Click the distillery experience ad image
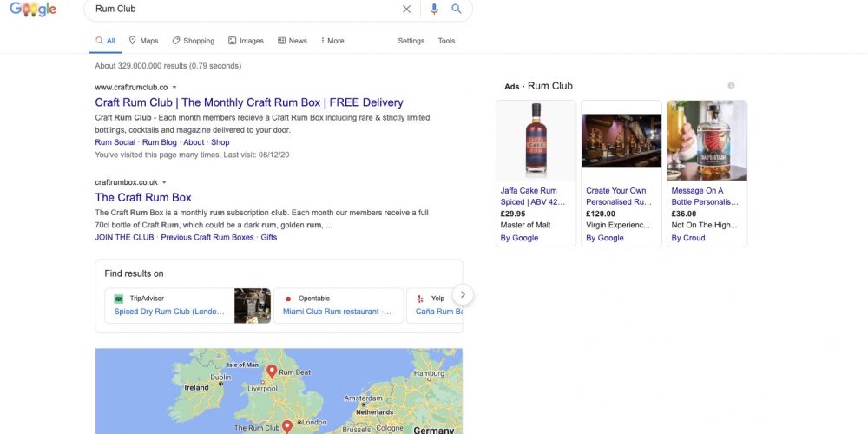This screenshot has width=868, height=434. coord(621,140)
